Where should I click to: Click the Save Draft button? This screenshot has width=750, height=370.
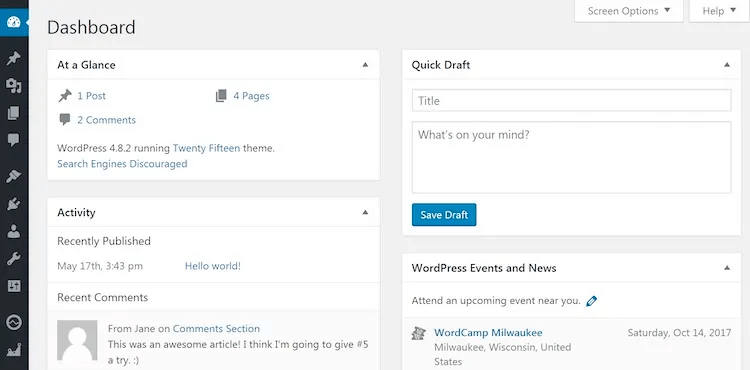pyautogui.click(x=444, y=215)
